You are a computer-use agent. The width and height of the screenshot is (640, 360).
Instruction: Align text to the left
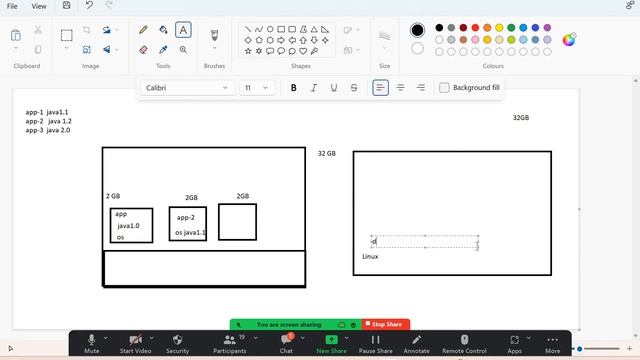(380, 88)
